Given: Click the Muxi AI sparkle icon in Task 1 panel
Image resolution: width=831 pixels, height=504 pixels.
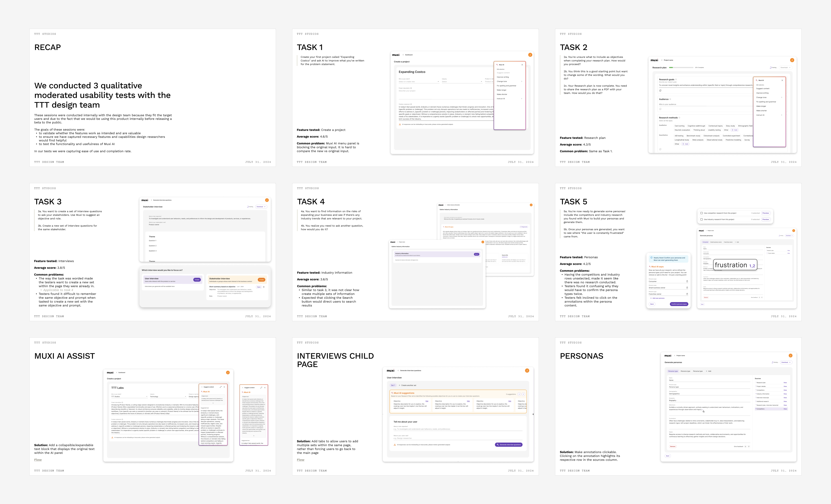Looking at the screenshot, I should click(497, 65).
